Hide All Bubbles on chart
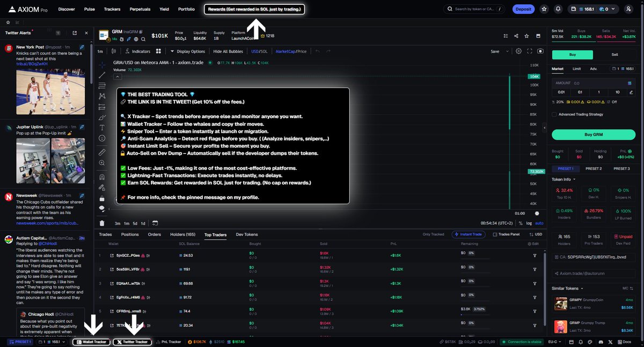 (228, 52)
